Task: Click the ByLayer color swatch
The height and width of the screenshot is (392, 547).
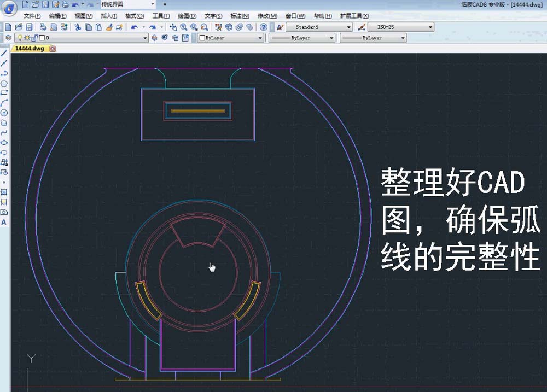Action: click(x=203, y=38)
